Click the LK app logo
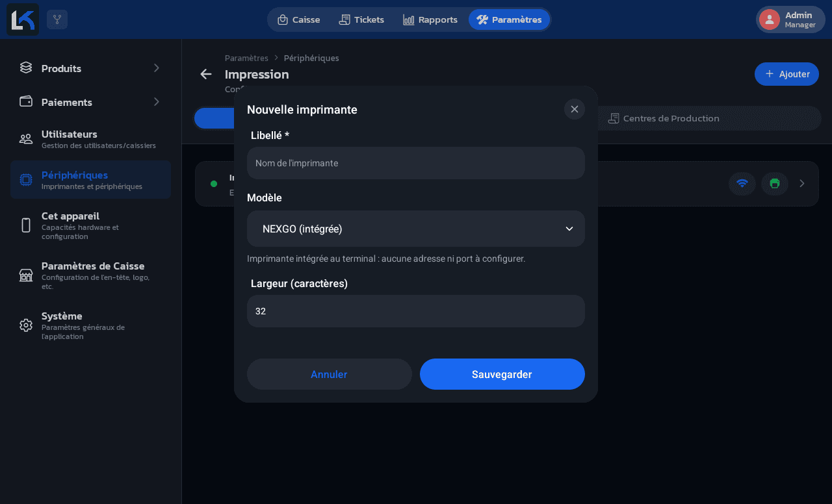Viewport: 832px width, 504px height. pyautogui.click(x=23, y=19)
